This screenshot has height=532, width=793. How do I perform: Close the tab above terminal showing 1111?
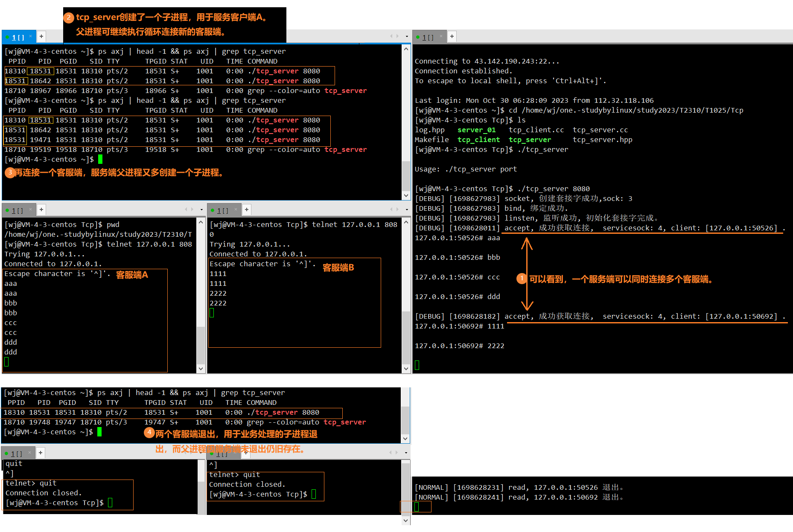click(236, 209)
